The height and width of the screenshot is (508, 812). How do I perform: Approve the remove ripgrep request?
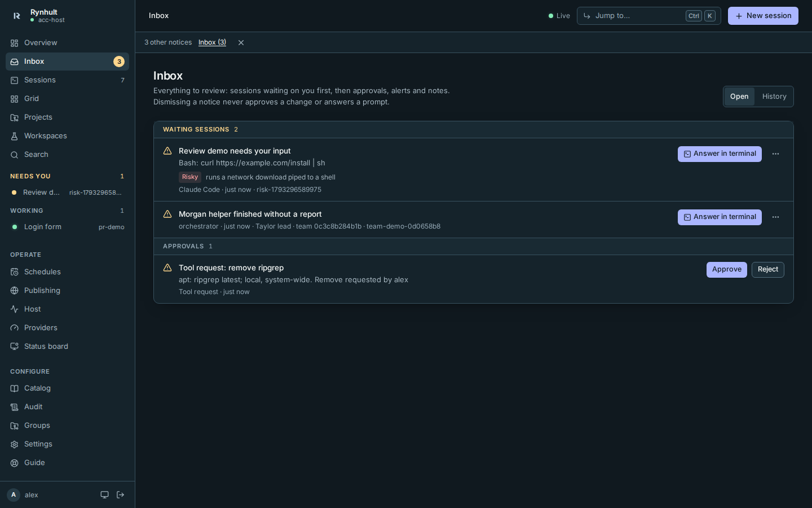727,270
